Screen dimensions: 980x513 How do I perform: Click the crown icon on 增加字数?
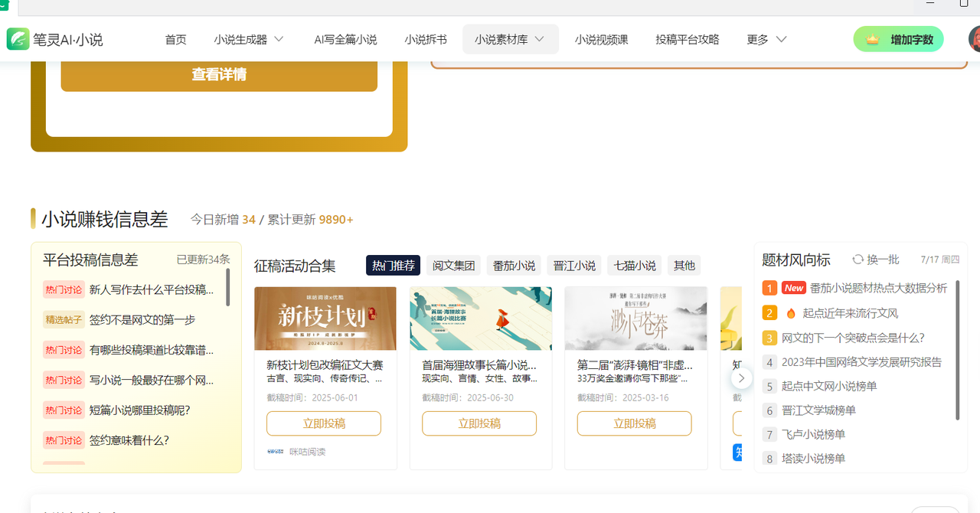point(872,39)
